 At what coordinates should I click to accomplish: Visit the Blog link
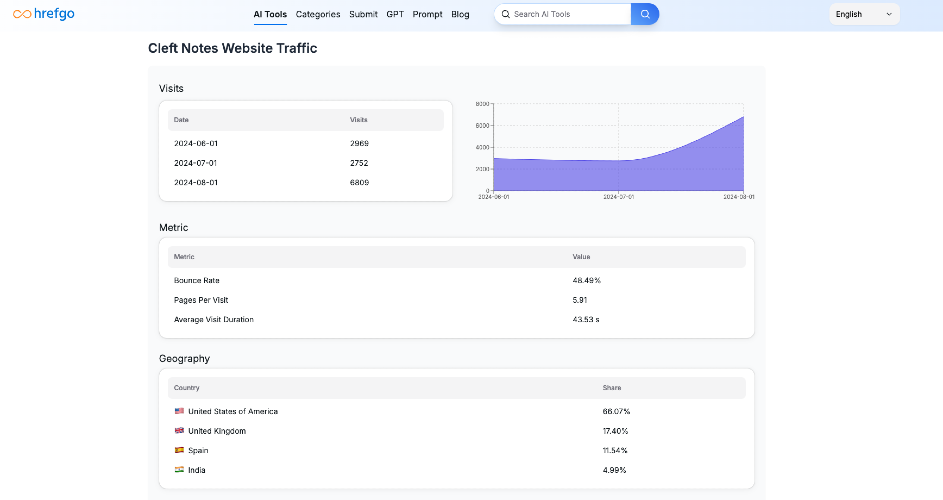460,14
